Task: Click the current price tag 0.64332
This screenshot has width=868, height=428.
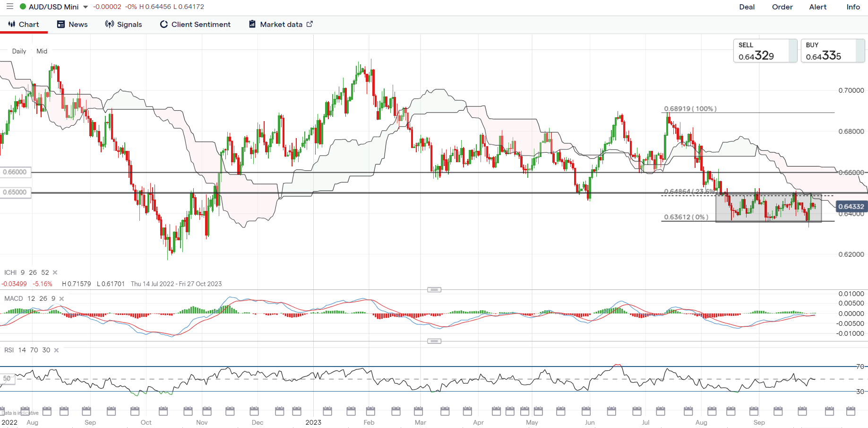Action: click(x=851, y=207)
